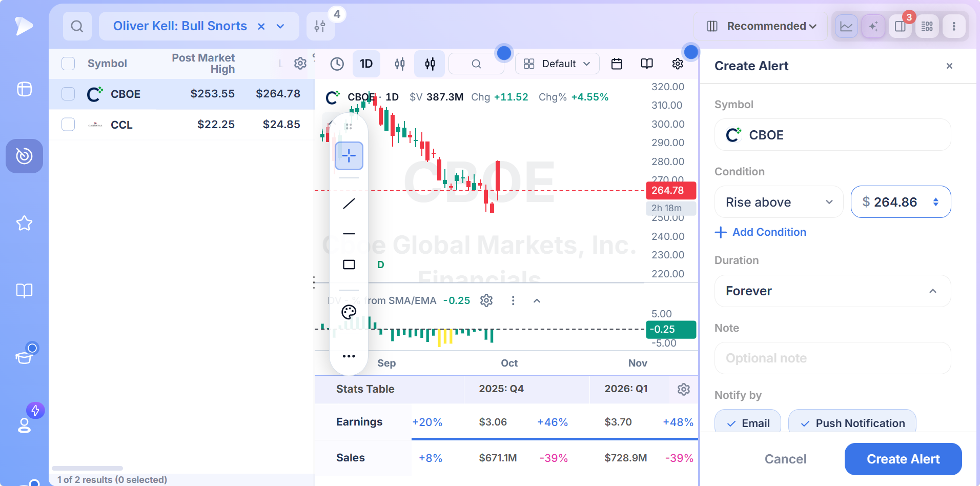980x486 pixels.
Task: Toggle the Push Notification chip
Action: [852, 422]
